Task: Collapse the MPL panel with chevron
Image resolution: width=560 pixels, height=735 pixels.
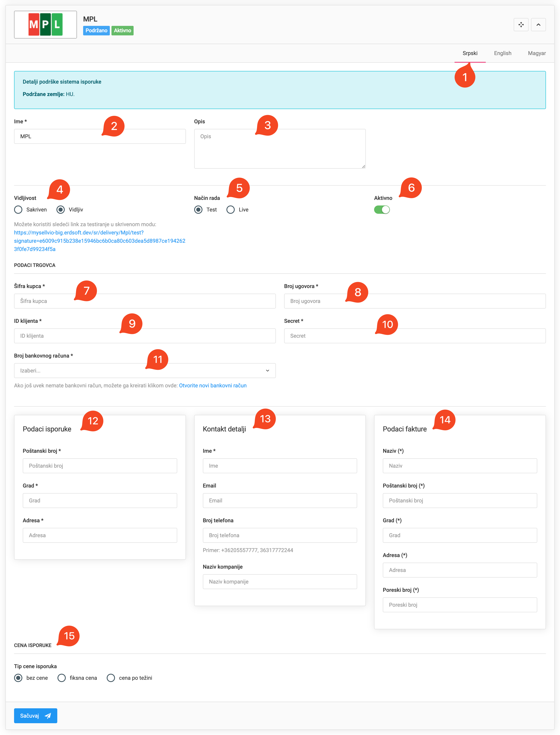Action: click(538, 25)
